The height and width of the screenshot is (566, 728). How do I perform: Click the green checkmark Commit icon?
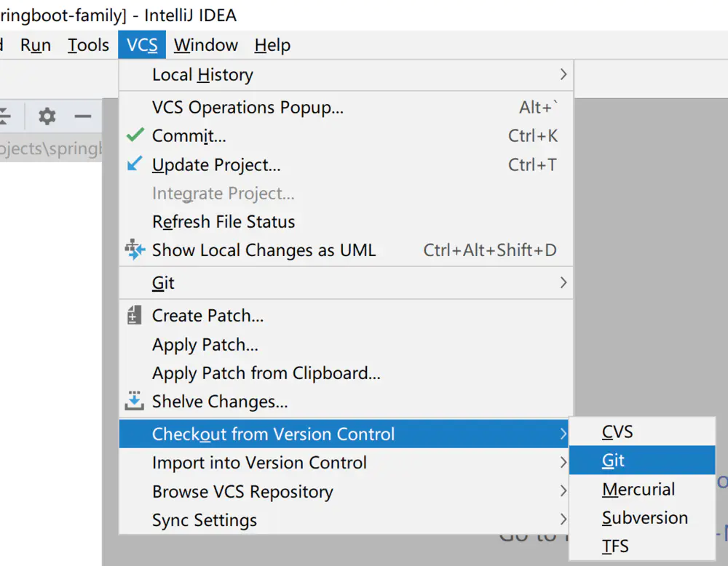coord(135,135)
